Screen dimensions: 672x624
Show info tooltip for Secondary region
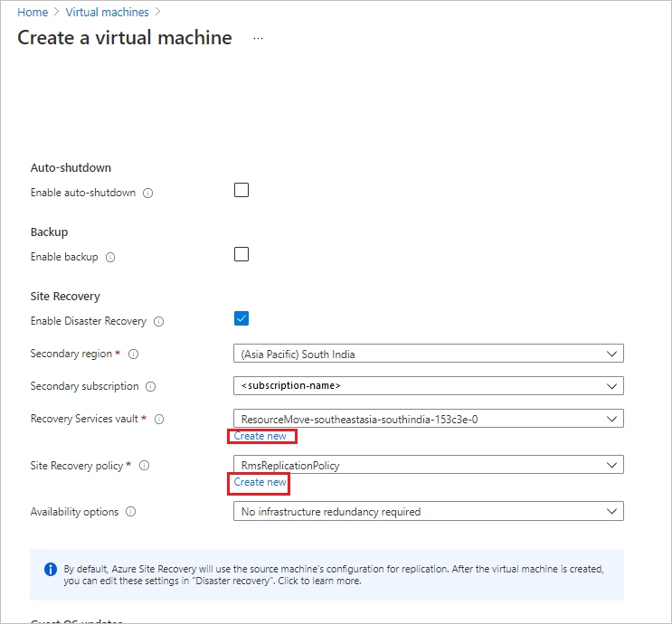[x=134, y=354]
